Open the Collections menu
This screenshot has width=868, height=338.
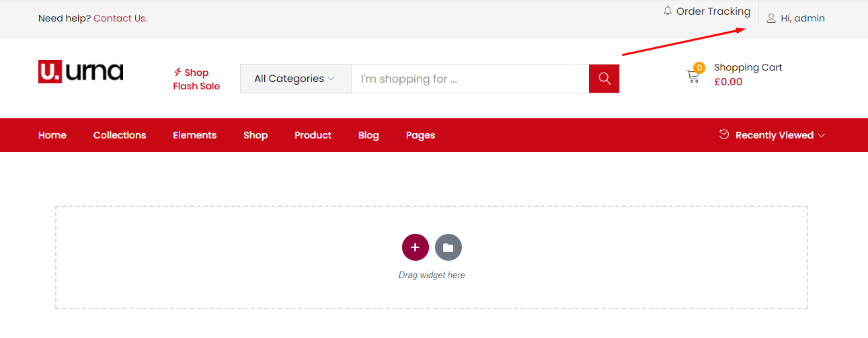coord(120,135)
